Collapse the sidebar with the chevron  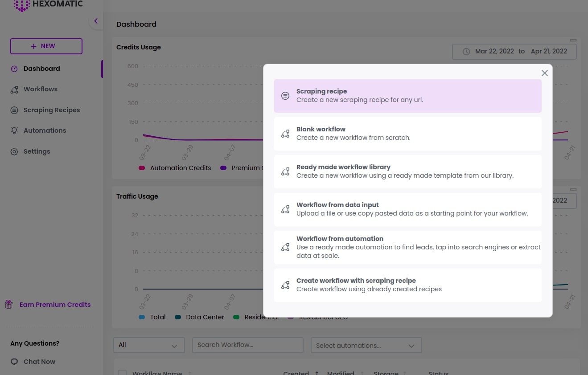coord(96,21)
